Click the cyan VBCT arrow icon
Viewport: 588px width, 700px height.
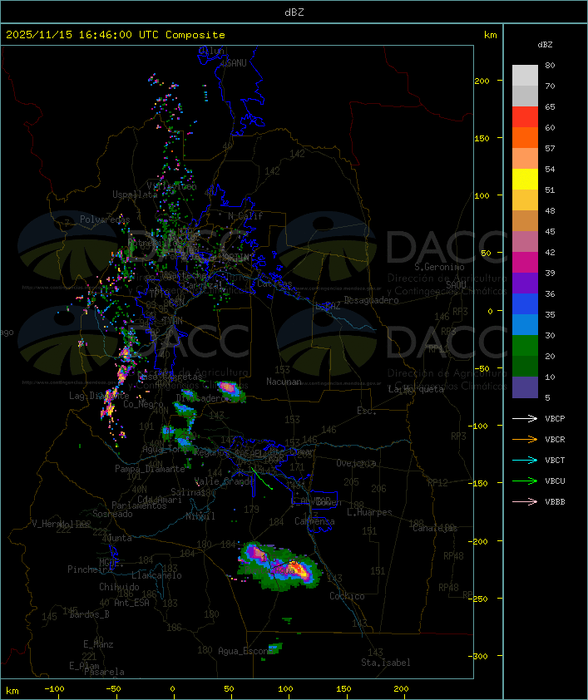525,460
